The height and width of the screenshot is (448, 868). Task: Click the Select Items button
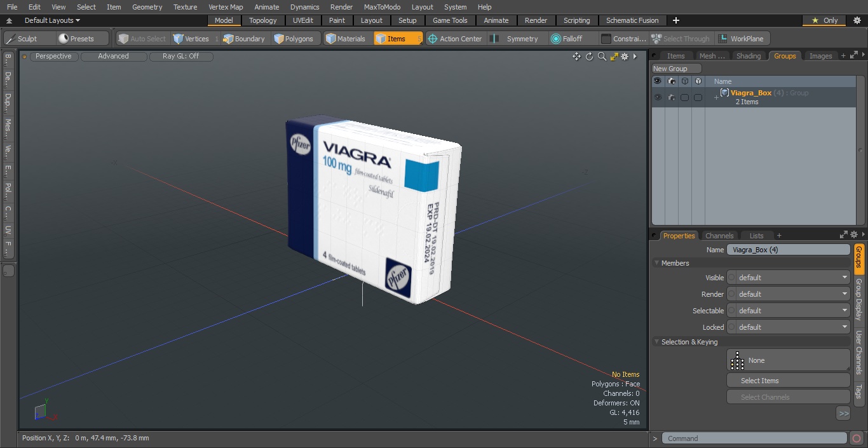click(x=788, y=381)
